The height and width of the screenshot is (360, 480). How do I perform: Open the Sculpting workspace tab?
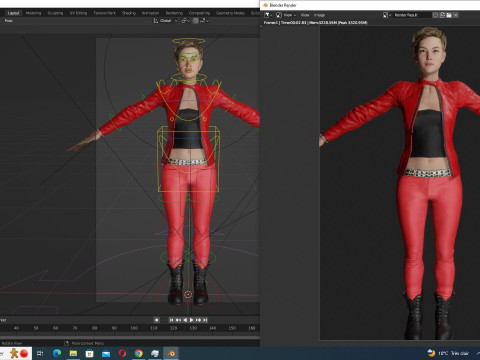coord(55,13)
